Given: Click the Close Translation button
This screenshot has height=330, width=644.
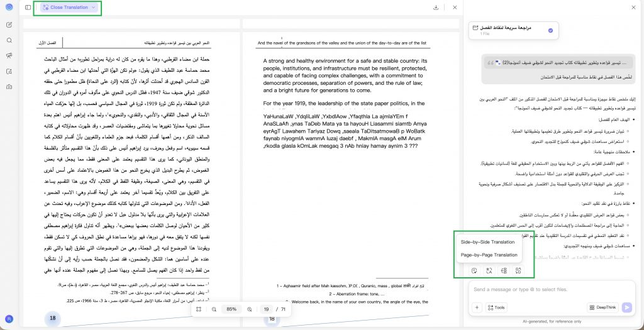Looking at the screenshot, I should [69, 8].
